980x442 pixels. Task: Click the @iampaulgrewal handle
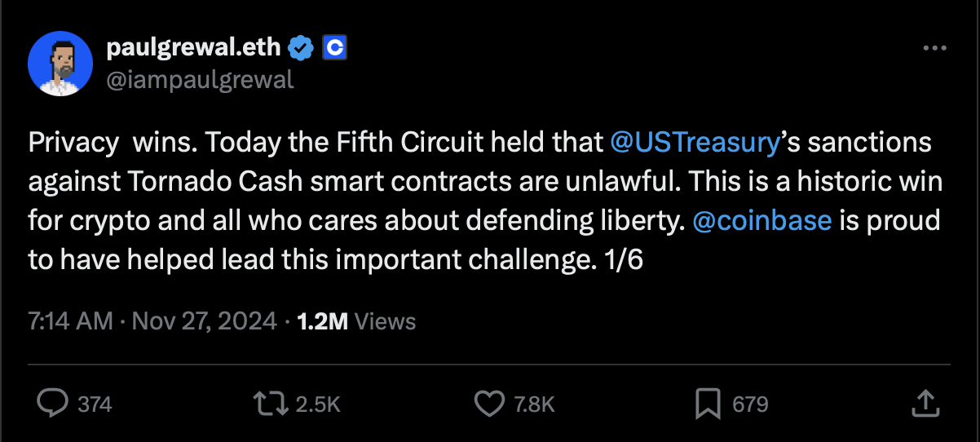(x=200, y=79)
